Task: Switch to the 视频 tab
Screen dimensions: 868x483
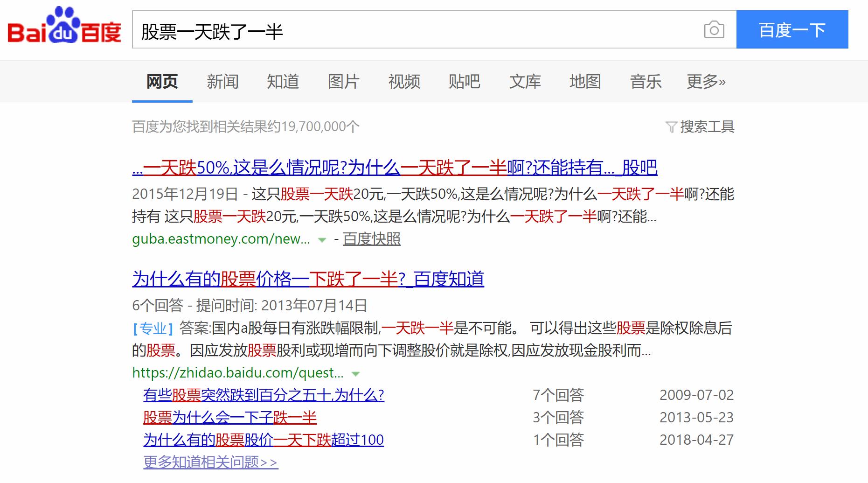Action: click(x=404, y=81)
